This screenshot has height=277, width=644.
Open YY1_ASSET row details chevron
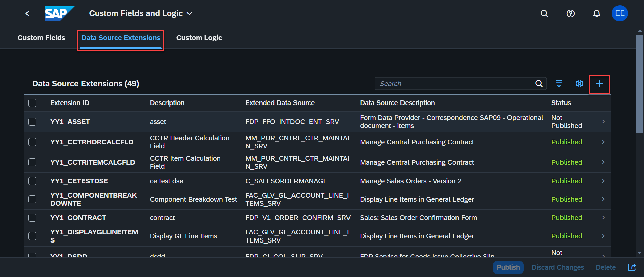(x=603, y=122)
